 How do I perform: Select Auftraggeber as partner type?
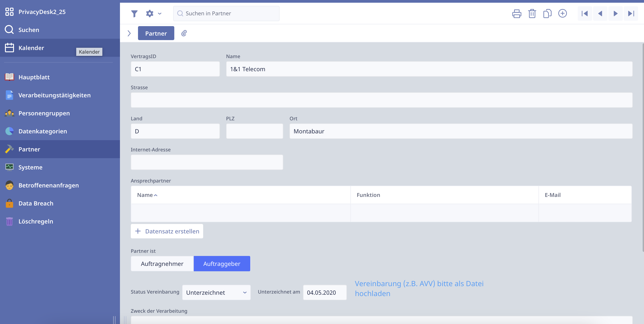pos(222,264)
